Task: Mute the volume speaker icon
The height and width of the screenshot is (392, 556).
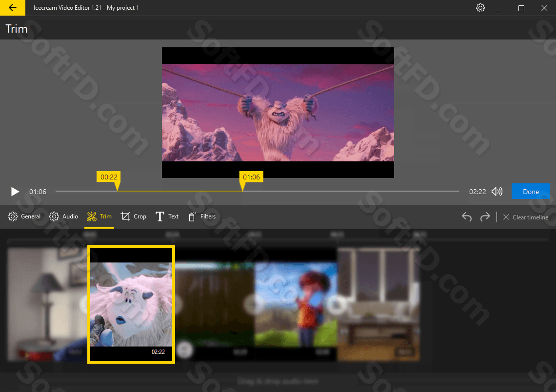Action: click(x=497, y=192)
